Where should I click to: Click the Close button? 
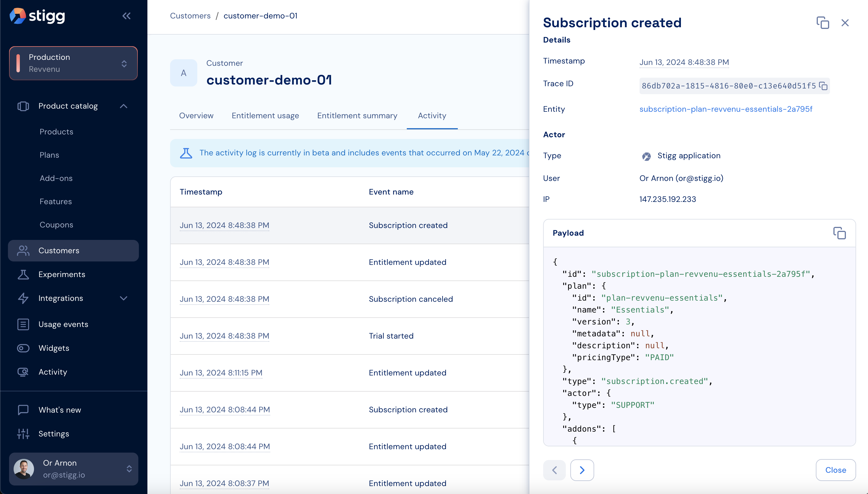(835, 470)
